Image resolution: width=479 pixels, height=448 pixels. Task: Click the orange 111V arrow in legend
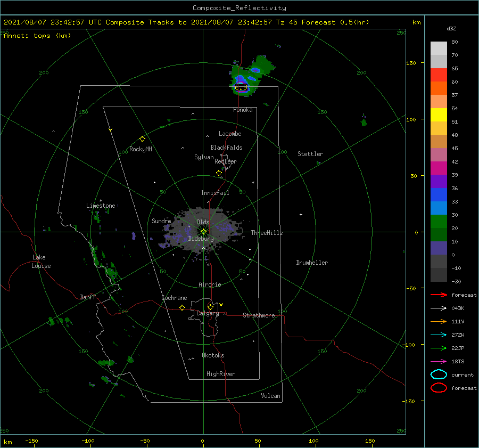[439, 321]
